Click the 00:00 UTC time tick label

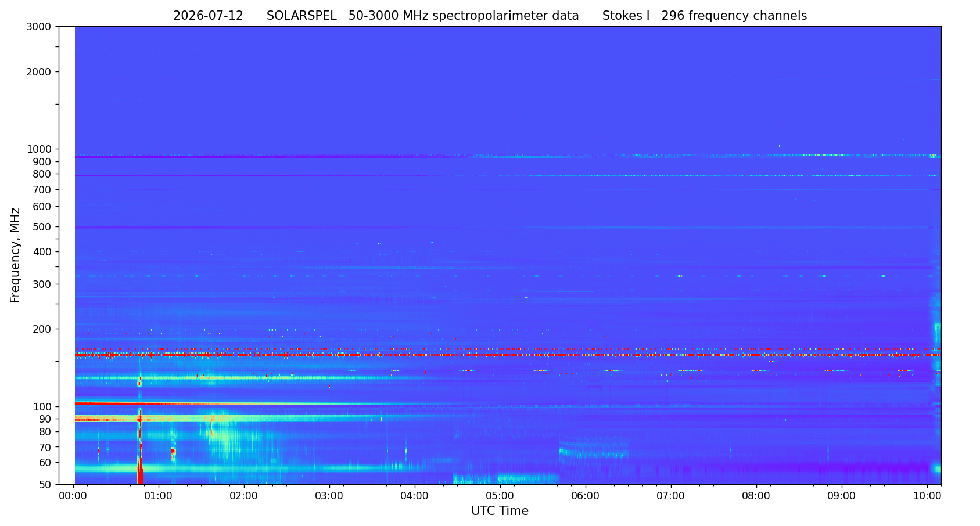[x=73, y=496]
